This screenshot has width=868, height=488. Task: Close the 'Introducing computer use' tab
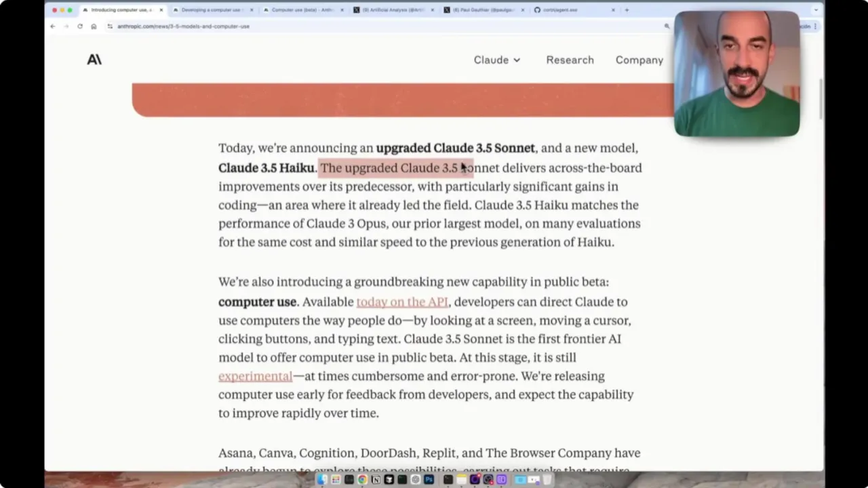pyautogui.click(x=161, y=10)
